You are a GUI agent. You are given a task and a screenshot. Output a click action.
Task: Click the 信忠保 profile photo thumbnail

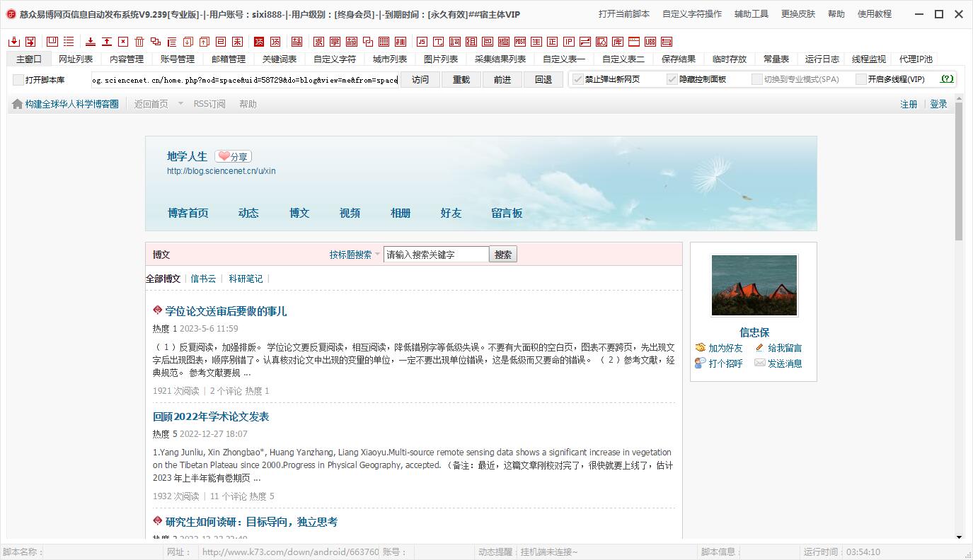coord(754,286)
